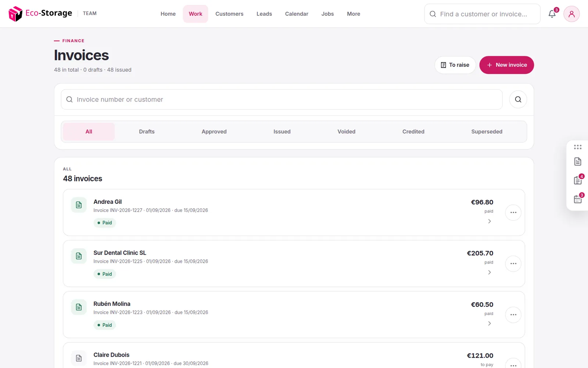588x368 pixels.
Task: Go to Home in top navigation
Action: point(168,14)
